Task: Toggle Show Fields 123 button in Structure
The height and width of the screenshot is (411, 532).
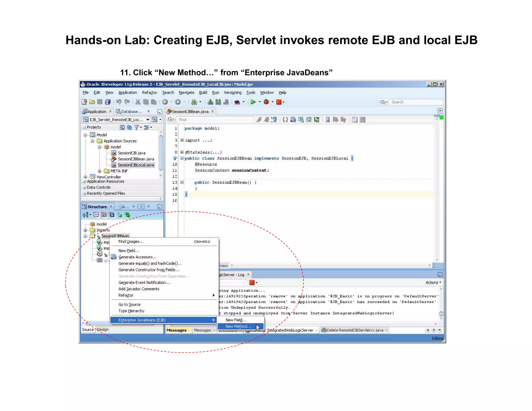Action: pyautogui.click(x=104, y=215)
